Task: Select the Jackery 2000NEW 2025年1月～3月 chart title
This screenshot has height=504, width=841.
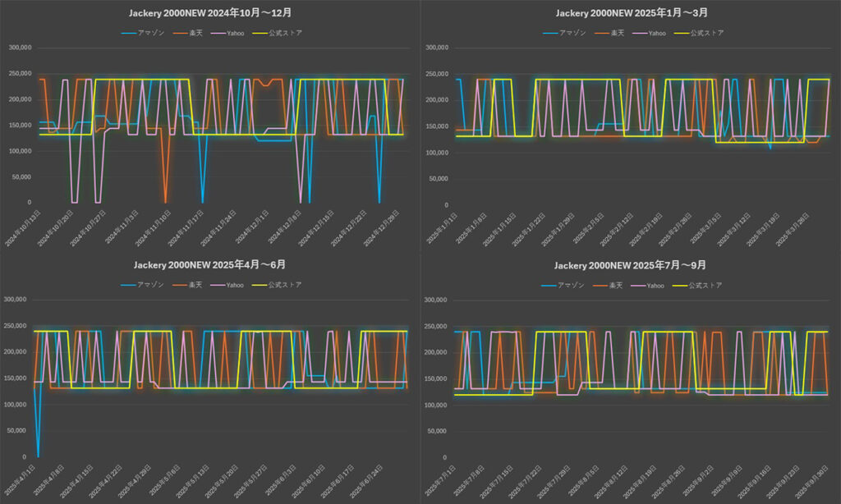Action: [x=631, y=13]
